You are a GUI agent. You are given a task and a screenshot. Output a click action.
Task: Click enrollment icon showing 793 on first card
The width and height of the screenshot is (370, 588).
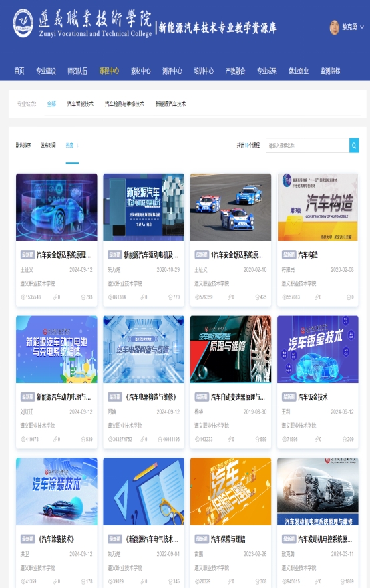pyautogui.click(x=83, y=297)
